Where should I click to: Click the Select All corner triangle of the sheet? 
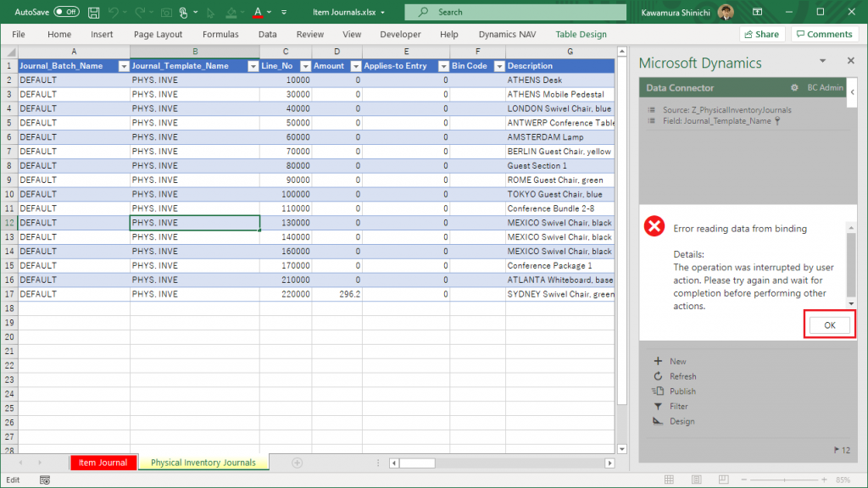tap(10, 52)
